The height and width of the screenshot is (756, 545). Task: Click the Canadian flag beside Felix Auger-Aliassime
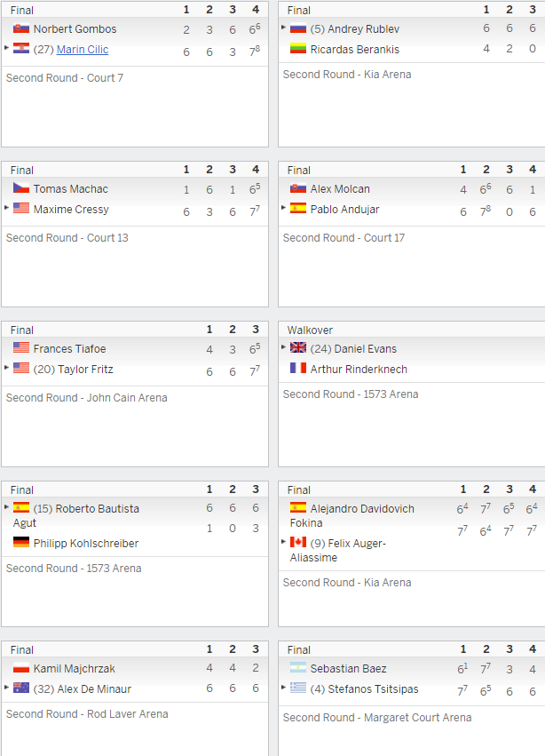pyautogui.click(x=298, y=542)
